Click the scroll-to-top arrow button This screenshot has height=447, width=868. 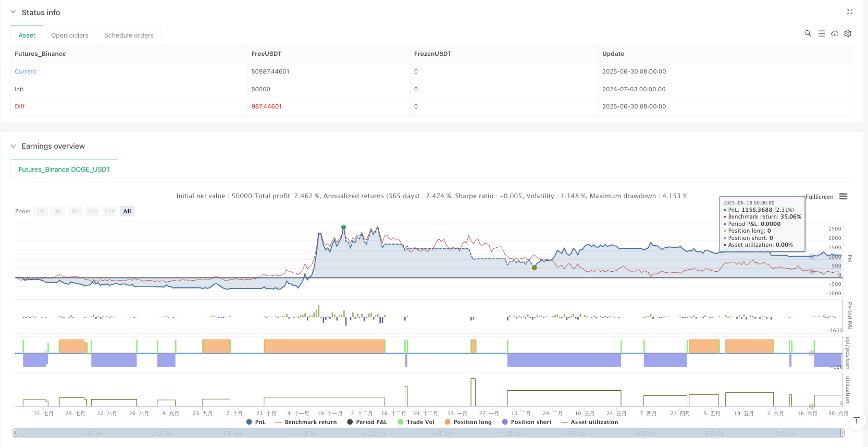[x=856, y=420]
